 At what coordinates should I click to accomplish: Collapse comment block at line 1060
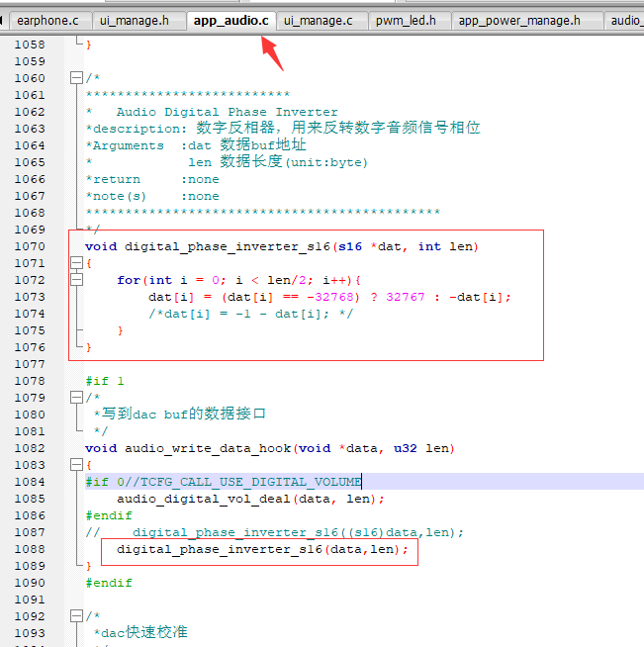[x=76, y=78]
